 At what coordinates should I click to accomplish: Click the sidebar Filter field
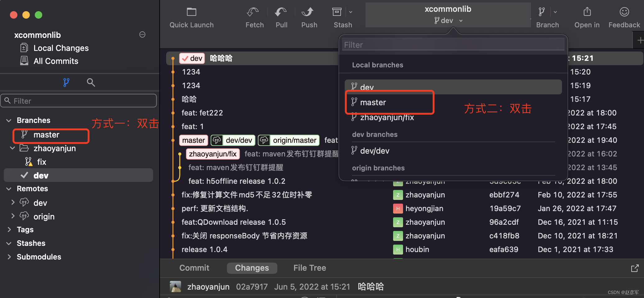coord(79,101)
